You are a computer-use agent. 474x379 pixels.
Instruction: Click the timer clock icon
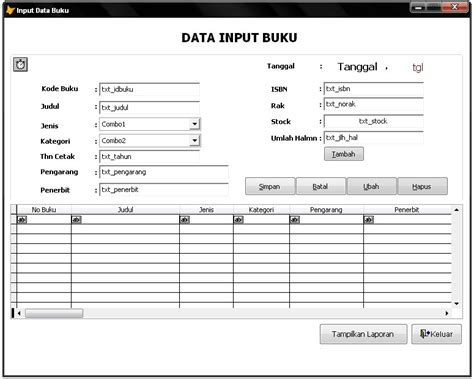[20, 64]
